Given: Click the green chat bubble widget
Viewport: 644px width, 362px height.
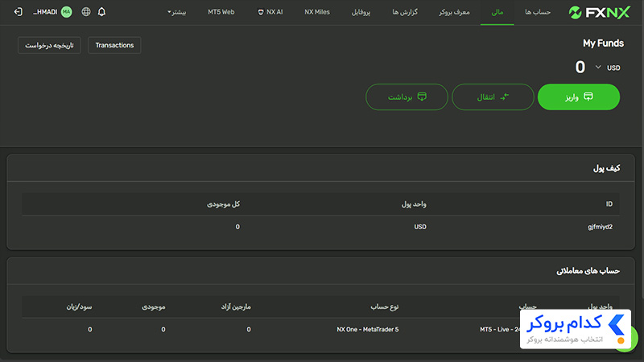Looking at the screenshot, I should tap(629, 339).
